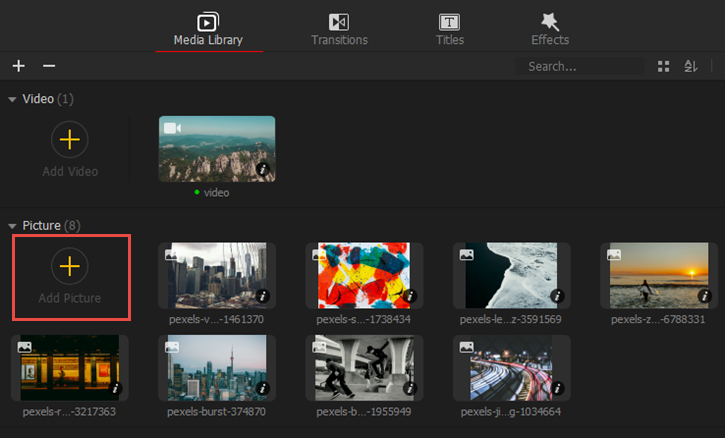
Task: Click the 'pexels-r...-3217363' file name
Action: pyautogui.click(x=69, y=412)
